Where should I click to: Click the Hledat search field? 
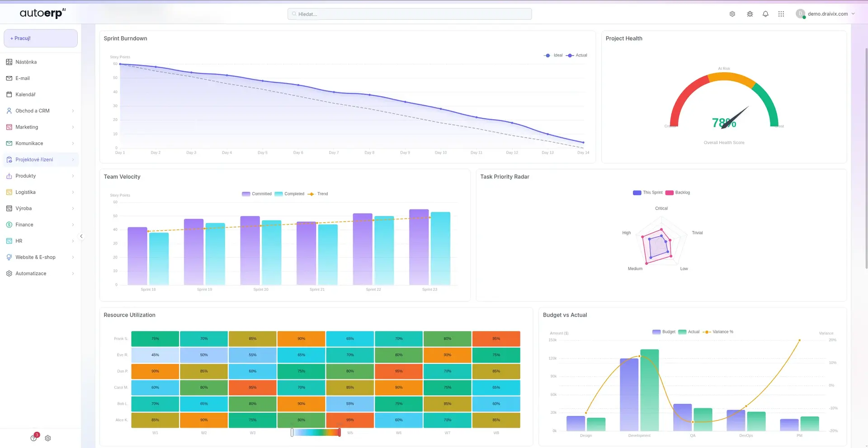coord(409,14)
